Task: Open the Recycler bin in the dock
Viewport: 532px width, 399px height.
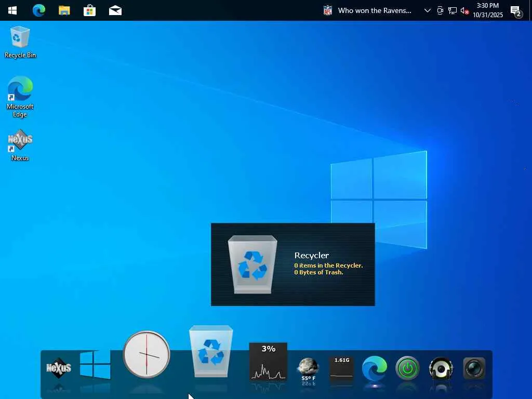Action: pyautogui.click(x=211, y=352)
